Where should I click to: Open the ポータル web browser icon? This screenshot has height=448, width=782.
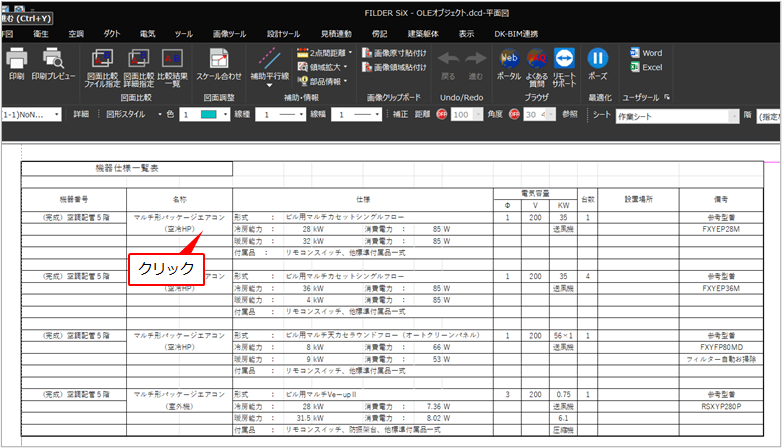pos(508,61)
